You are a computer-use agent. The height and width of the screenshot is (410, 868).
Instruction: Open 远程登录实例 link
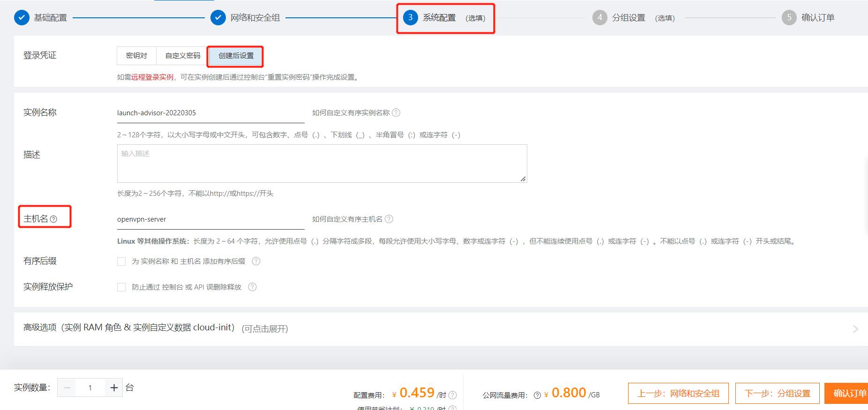point(152,77)
